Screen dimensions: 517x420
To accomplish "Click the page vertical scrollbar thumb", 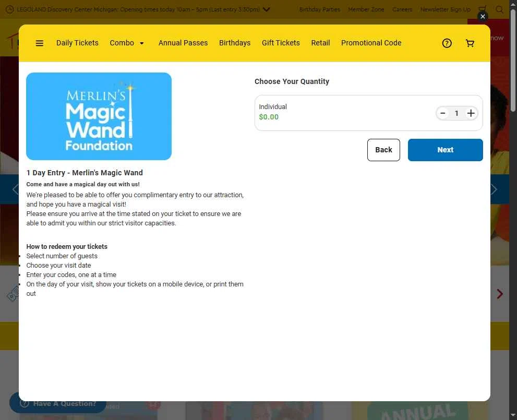I will tap(513, 61).
